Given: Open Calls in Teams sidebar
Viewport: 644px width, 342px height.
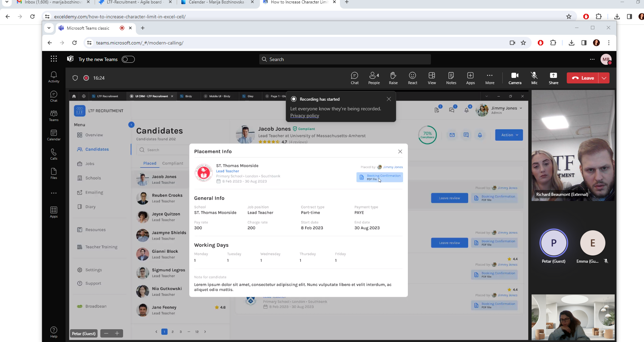Looking at the screenshot, I should [54, 154].
